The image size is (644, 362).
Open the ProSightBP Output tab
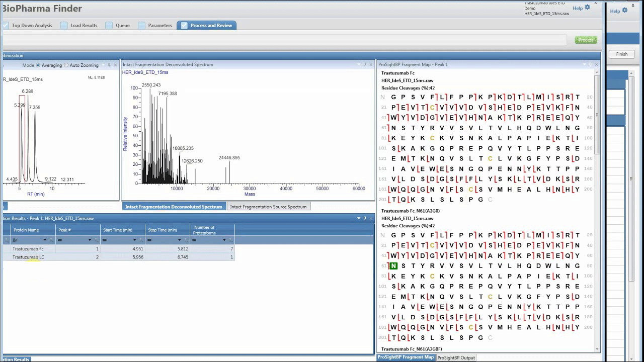(x=456, y=357)
